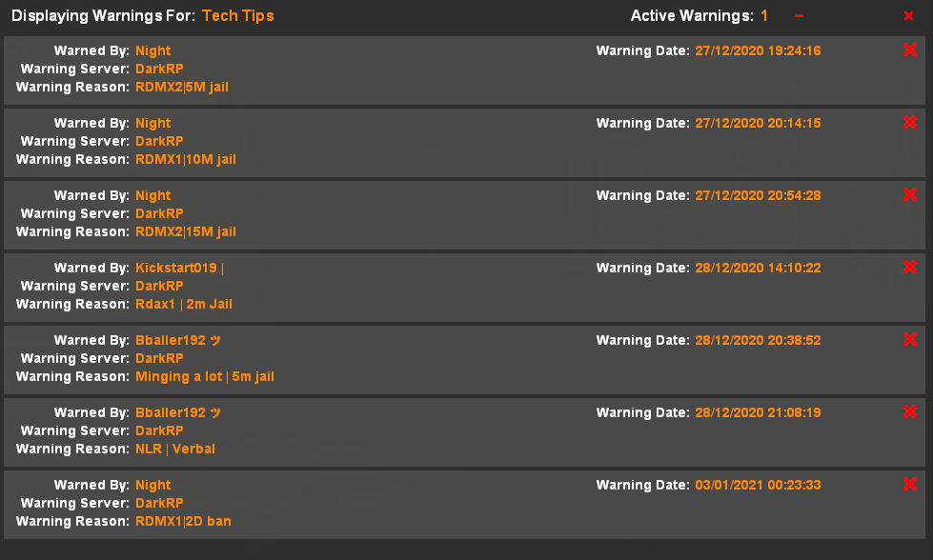Image resolution: width=933 pixels, height=560 pixels.
Task: Select the admin name Kickstart019
Action: click(x=175, y=268)
